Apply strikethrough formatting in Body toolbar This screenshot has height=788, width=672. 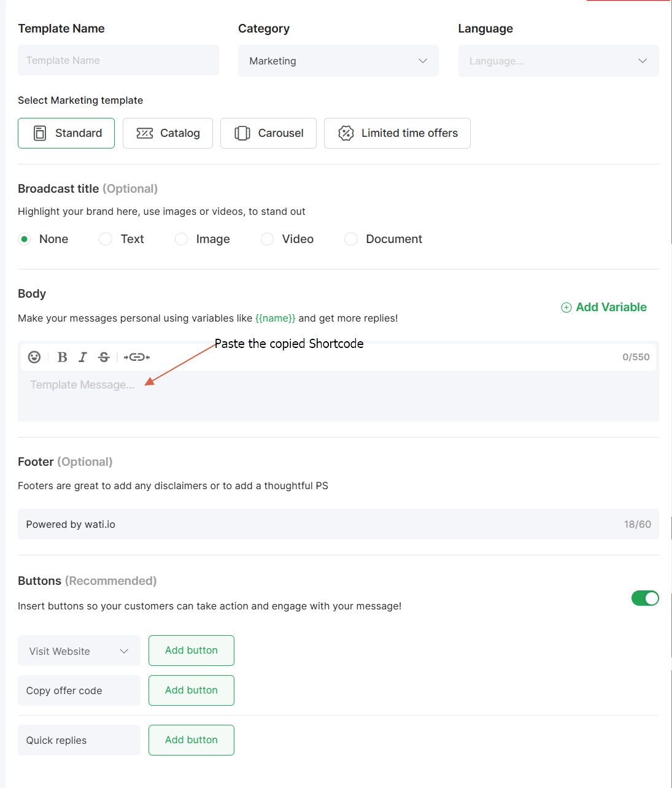coord(104,357)
